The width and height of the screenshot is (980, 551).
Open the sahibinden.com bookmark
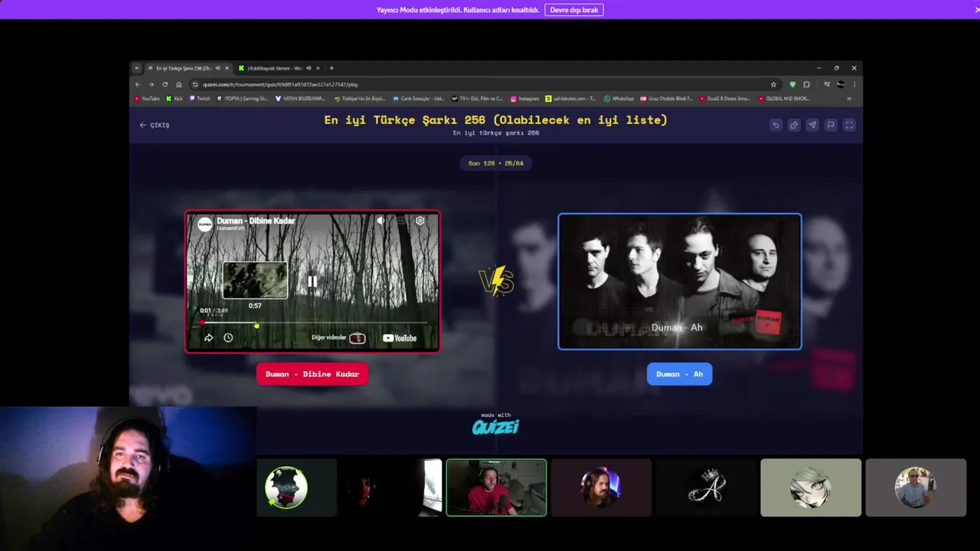570,99
